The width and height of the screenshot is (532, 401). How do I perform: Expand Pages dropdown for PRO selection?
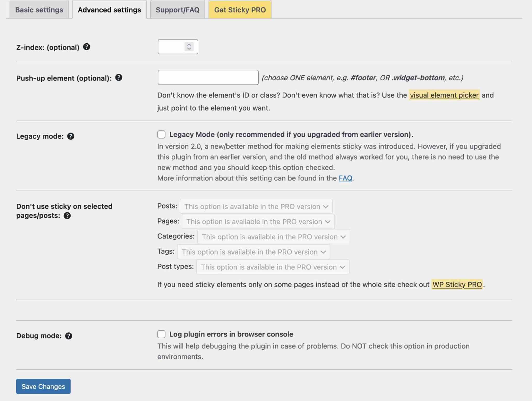pos(258,221)
